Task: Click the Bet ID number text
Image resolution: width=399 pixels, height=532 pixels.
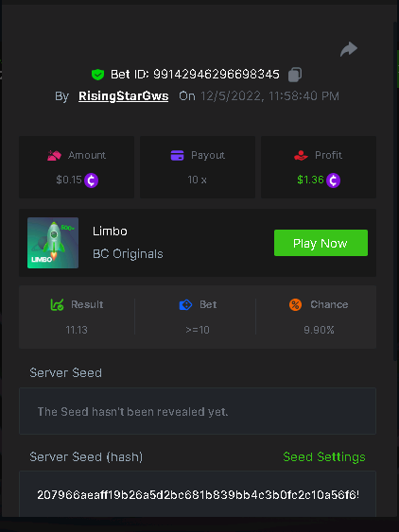Action: coord(217,75)
